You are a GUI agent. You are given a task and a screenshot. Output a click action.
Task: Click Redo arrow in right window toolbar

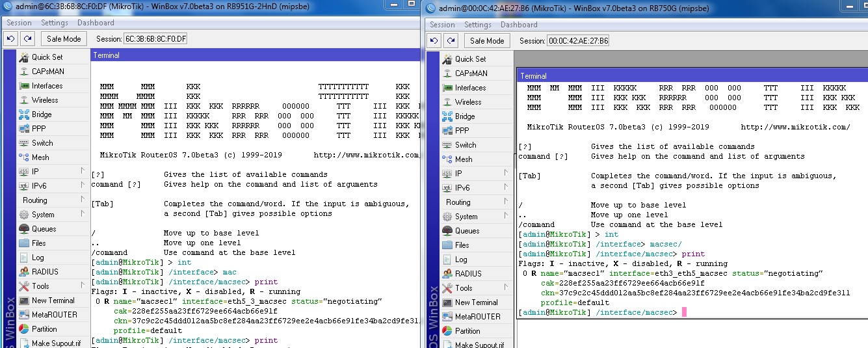pyautogui.click(x=450, y=40)
